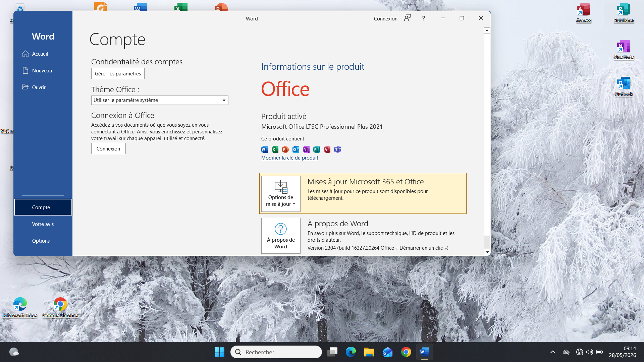Click the Rechercher taskbar search box

tap(276, 352)
